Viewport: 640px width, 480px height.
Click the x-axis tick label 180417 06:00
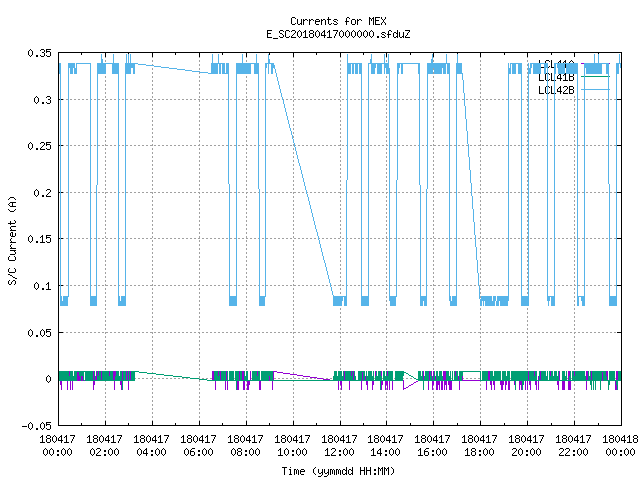[x=198, y=446]
